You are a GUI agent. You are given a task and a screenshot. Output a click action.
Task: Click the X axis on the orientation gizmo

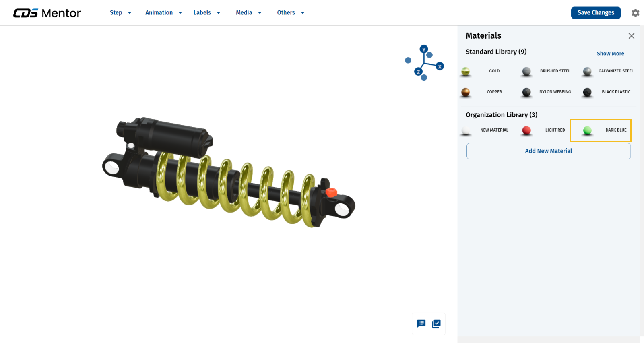[x=440, y=66]
